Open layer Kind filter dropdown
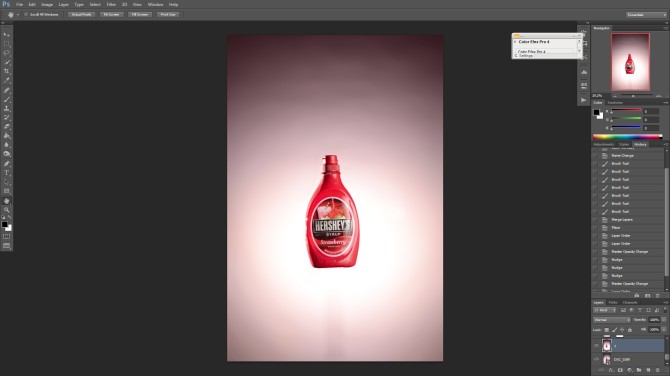 click(x=605, y=310)
